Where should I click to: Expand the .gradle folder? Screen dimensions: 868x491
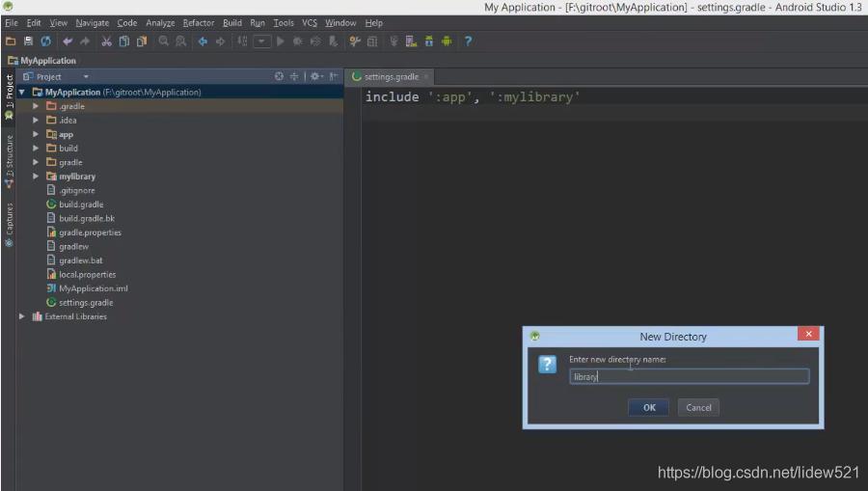(36, 106)
